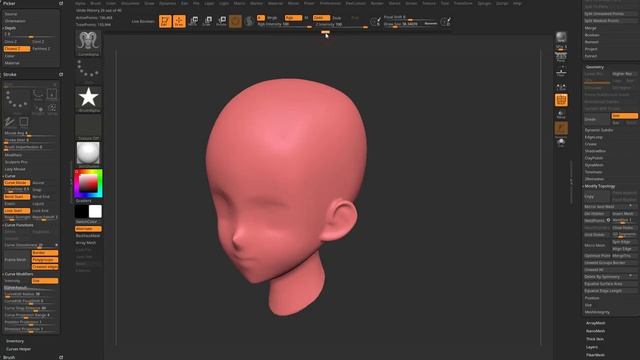640x360 pixels.
Task: Select the DragRect stroke icon
Action: 52,95
